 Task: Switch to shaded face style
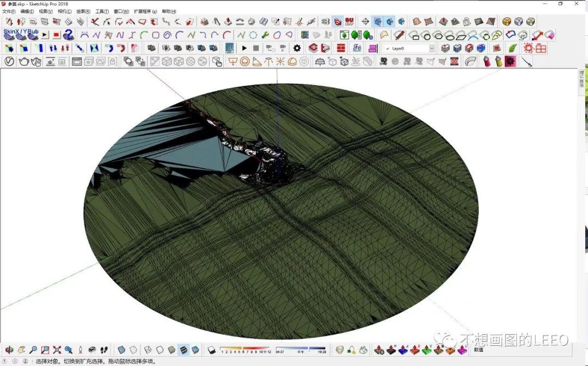coord(171,350)
